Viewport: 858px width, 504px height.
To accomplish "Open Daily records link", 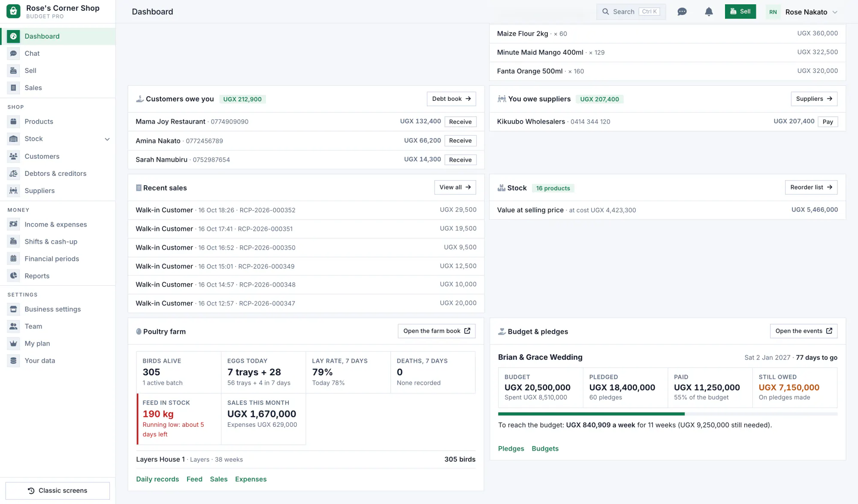I will [x=157, y=479].
